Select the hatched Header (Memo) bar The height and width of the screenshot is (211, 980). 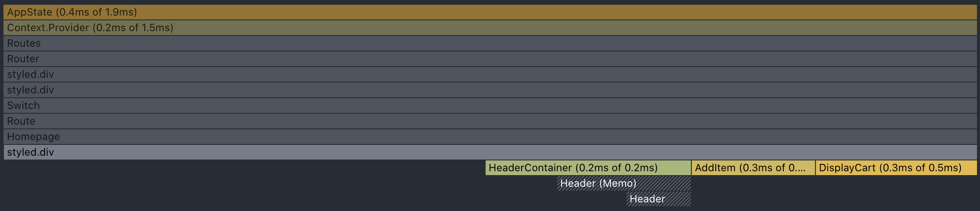pyautogui.click(x=623, y=183)
